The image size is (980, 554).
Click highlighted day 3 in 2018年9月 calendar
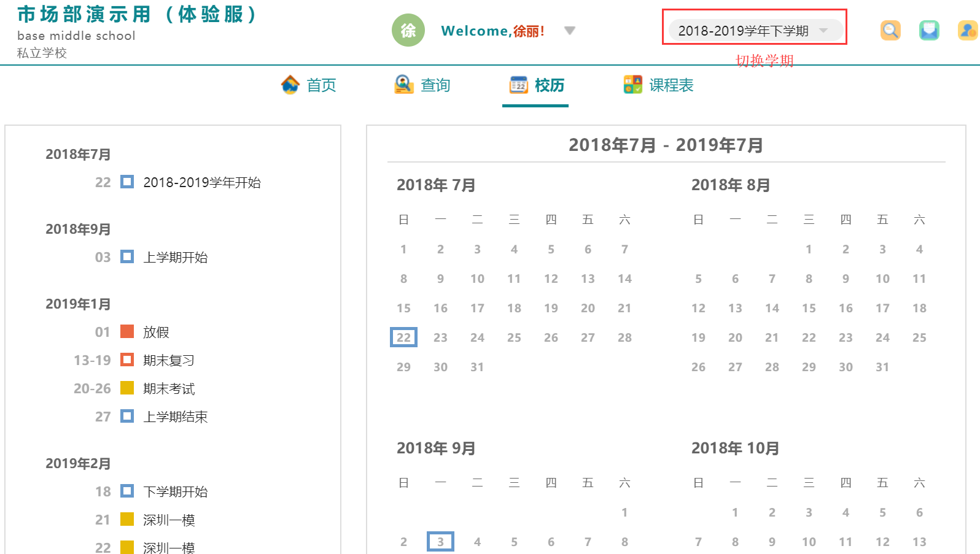(440, 542)
